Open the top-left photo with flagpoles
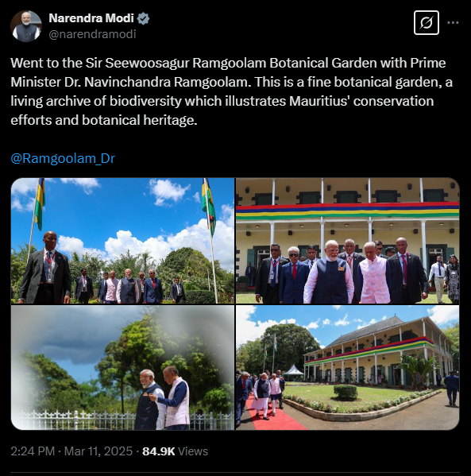 [122, 241]
